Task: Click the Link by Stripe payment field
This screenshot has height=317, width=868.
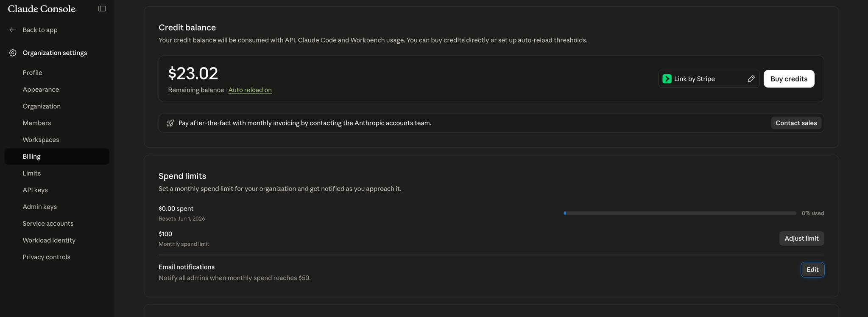Action: pyautogui.click(x=709, y=79)
